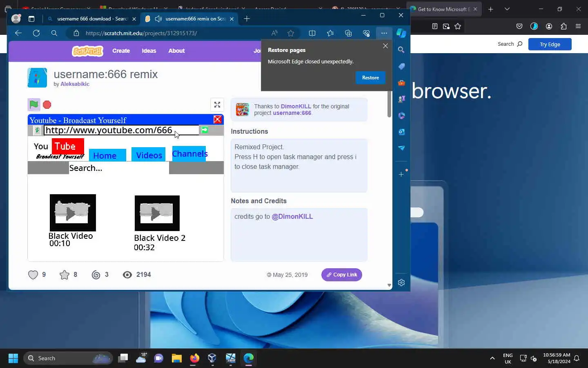Open tab actions menu in Edge
The image size is (588, 368).
pyautogui.click(x=31, y=18)
